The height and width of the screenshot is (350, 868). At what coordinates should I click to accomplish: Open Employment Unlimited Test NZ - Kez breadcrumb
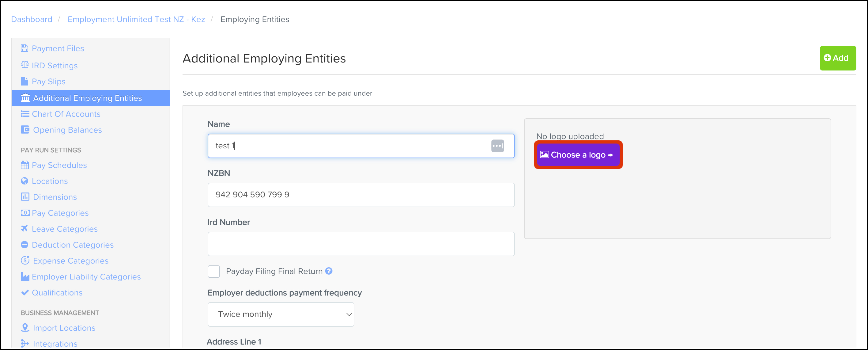136,19
